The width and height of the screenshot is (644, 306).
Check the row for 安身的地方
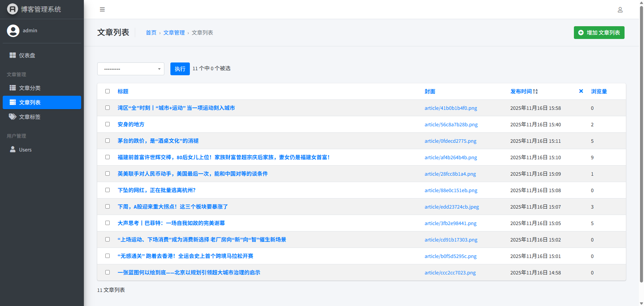[107, 124]
